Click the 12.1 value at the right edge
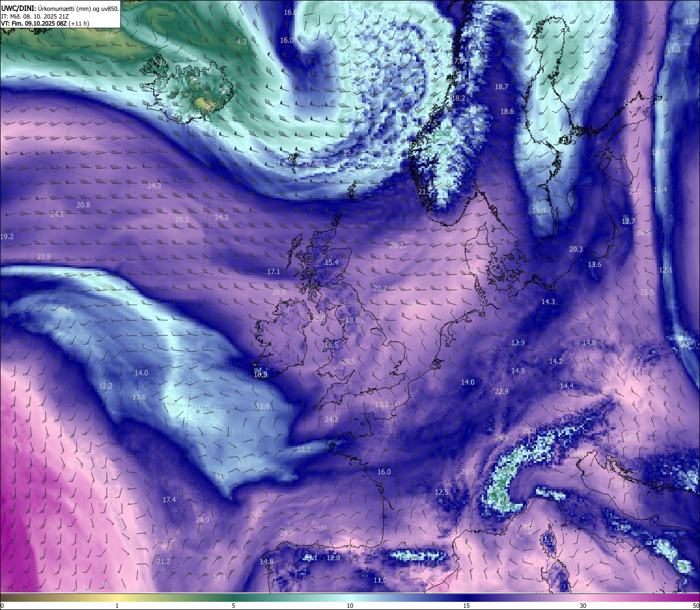This screenshot has width=700, height=610. 666,270
